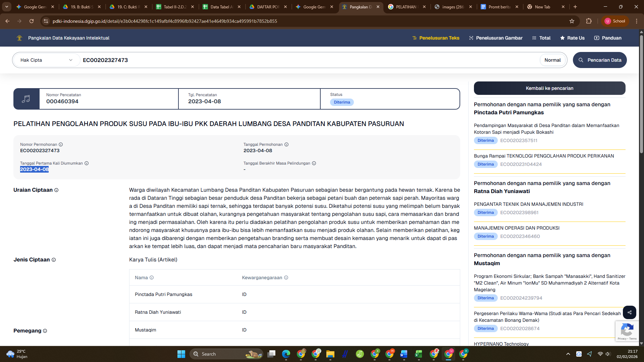The image size is (644, 362).
Task: Switch to the Promt berita browser tab
Action: tap(500, 7)
